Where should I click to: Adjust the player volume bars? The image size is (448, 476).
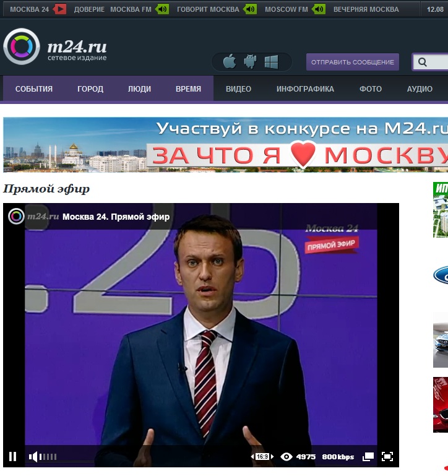click(48, 457)
